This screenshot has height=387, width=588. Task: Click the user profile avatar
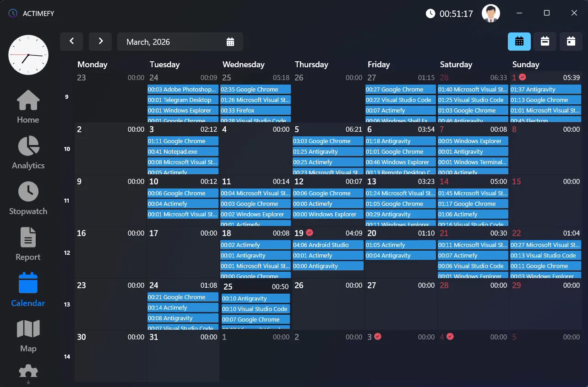click(x=490, y=13)
